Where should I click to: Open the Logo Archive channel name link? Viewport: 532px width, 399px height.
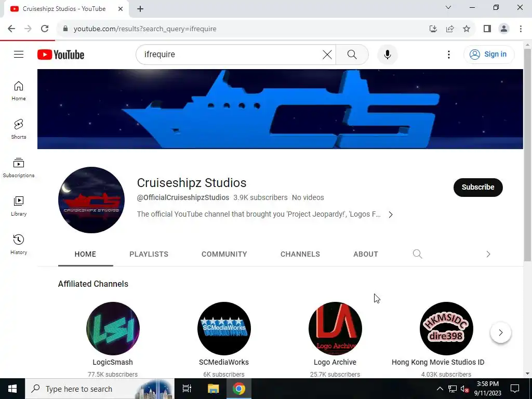(x=335, y=362)
